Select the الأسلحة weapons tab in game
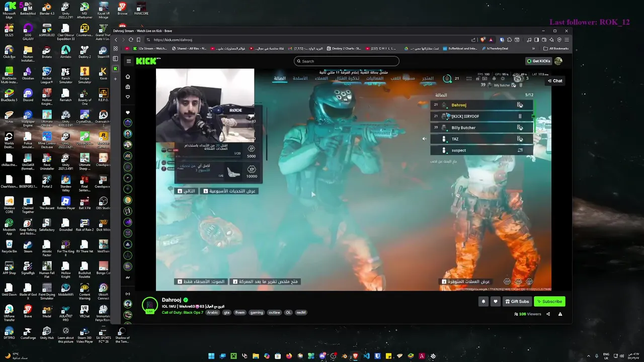This screenshot has width=644, height=362. click(300, 78)
